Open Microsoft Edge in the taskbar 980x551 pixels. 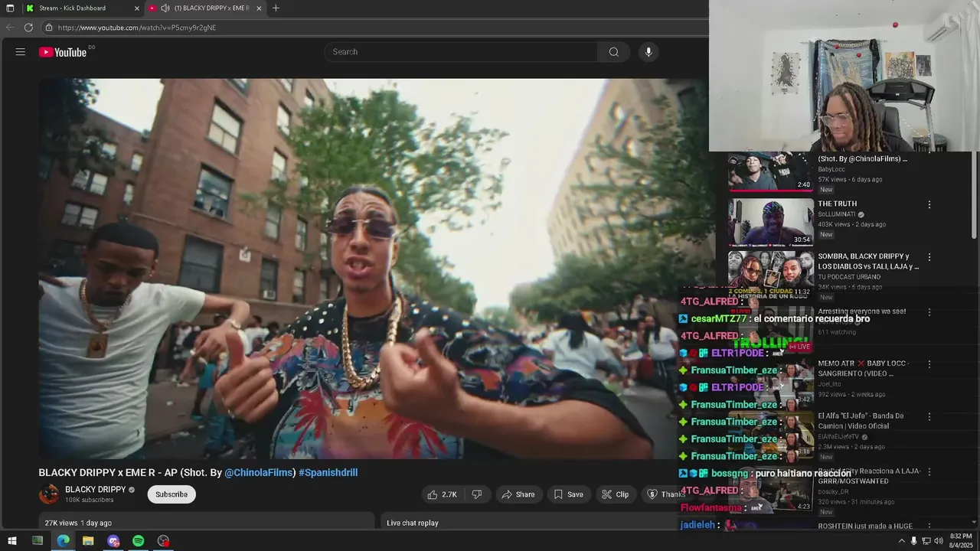point(63,541)
